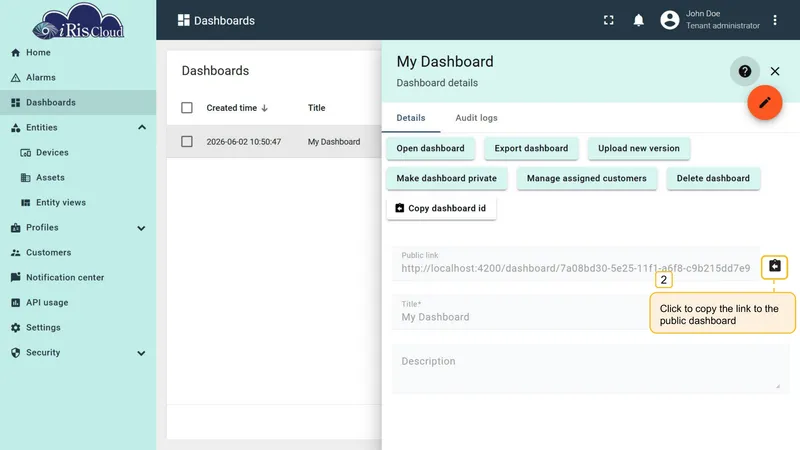Click the Dashboards grid icon in header
The image size is (800, 450).
184,20
